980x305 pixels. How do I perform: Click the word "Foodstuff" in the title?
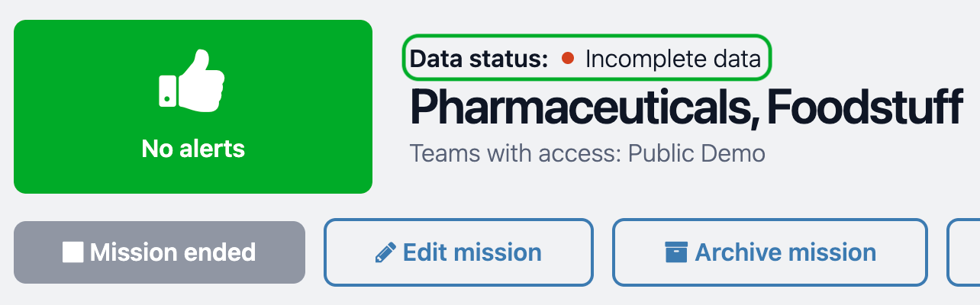click(x=863, y=108)
